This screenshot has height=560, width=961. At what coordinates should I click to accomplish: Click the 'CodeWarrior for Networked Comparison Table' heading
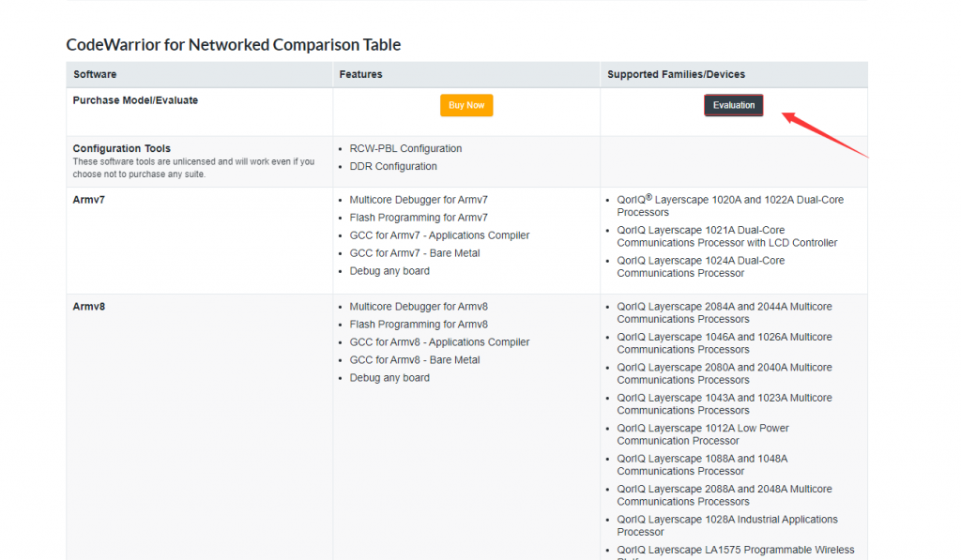click(x=234, y=45)
